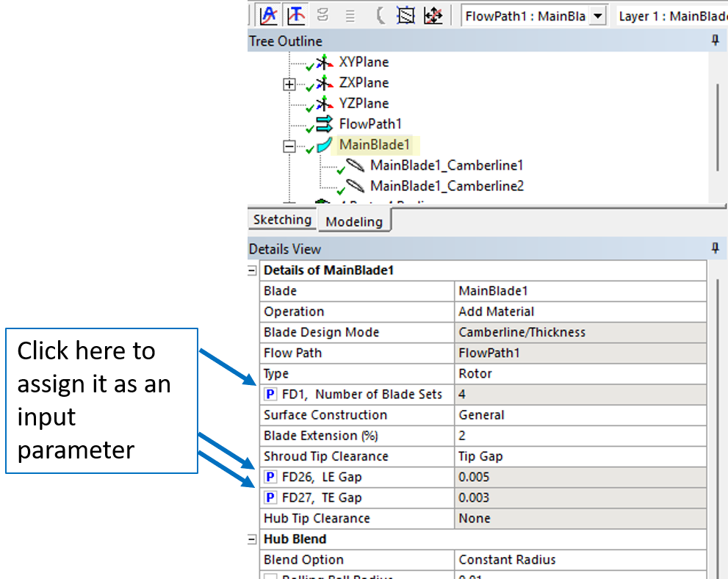Click the LE Gap value 0.005

580,477
